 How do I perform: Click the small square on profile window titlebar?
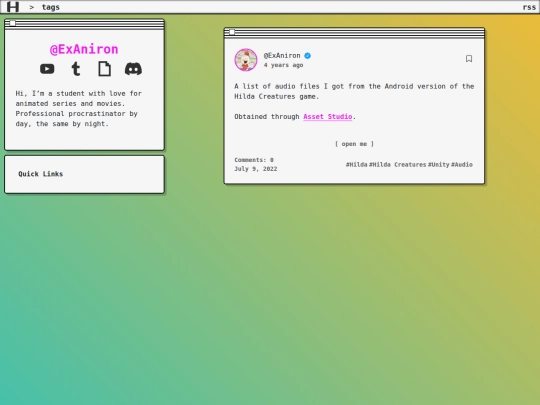[x=12, y=23]
